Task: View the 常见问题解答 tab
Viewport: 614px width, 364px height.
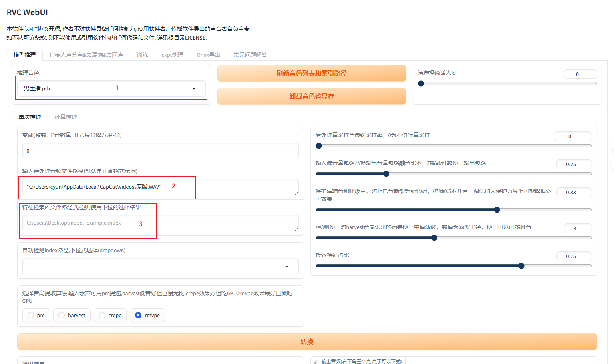Action: tap(250, 54)
